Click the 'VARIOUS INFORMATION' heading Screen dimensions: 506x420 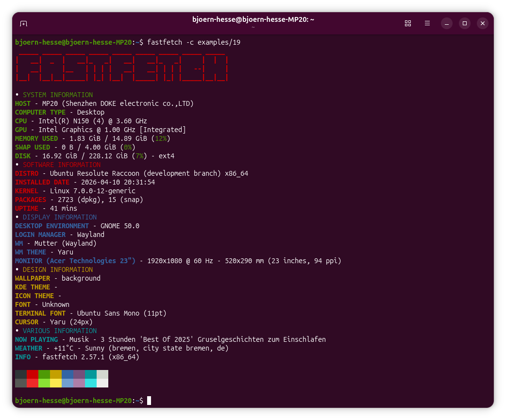point(60,331)
